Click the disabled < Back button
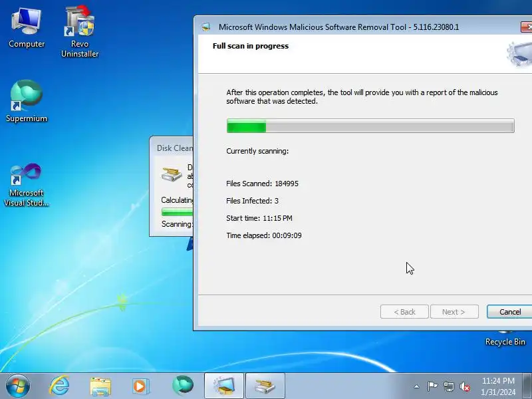The width and height of the screenshot is (532, 399). pyautogui.click(x=404, y=311)
